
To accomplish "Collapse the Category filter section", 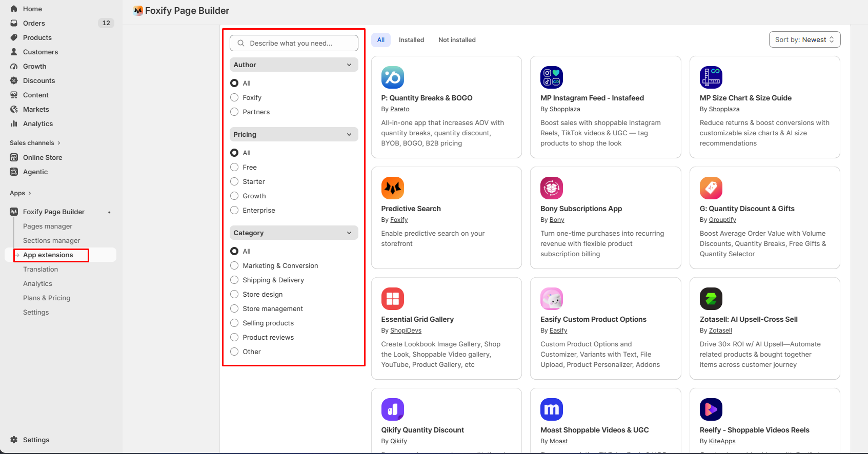I will click(294, 233).
